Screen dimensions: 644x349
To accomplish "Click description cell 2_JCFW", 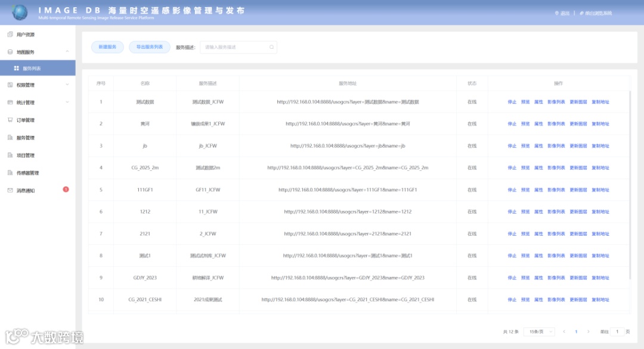I will coord(208,234).
